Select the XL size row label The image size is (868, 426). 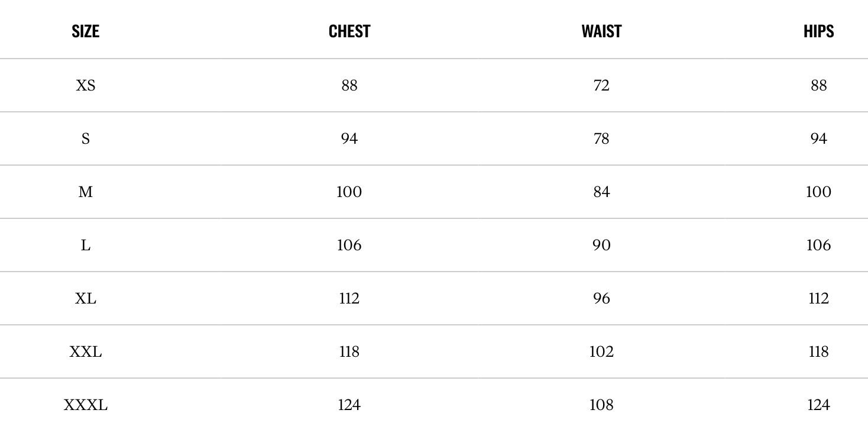point(86,299)
